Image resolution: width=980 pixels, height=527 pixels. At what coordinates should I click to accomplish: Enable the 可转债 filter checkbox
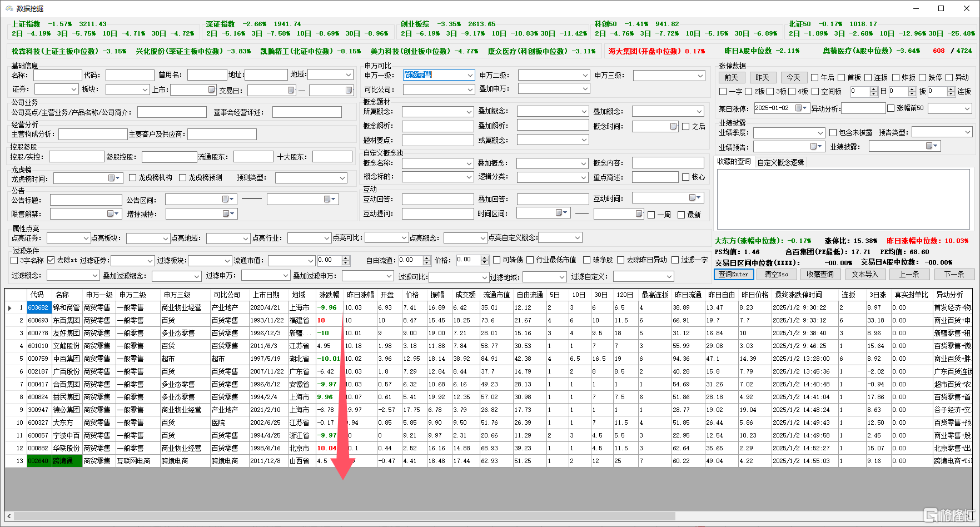point(496,260)
